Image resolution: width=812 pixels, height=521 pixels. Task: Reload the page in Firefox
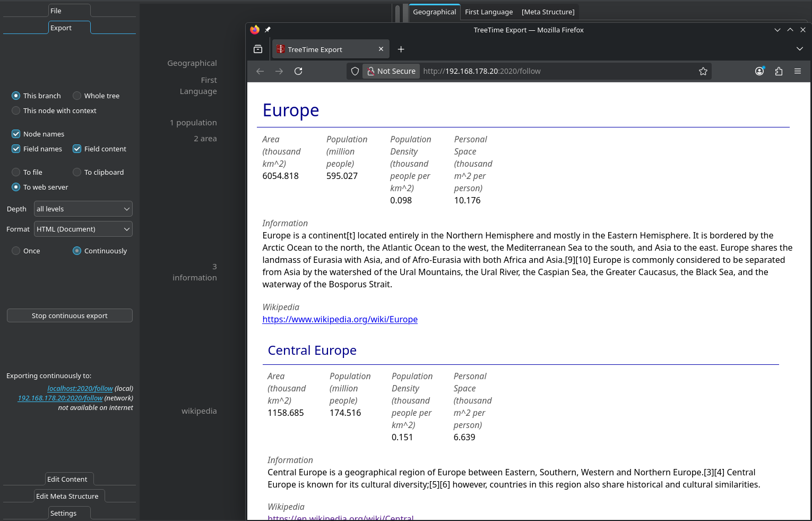298,71
